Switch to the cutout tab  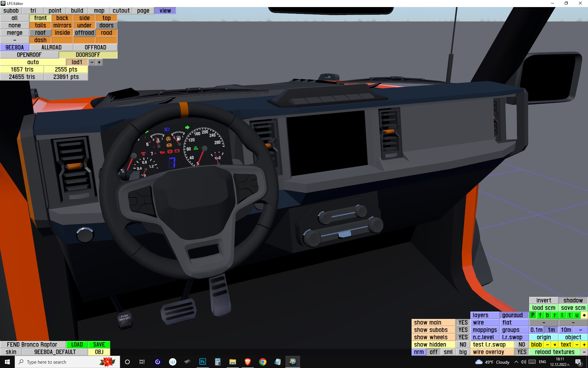(121, 11)
